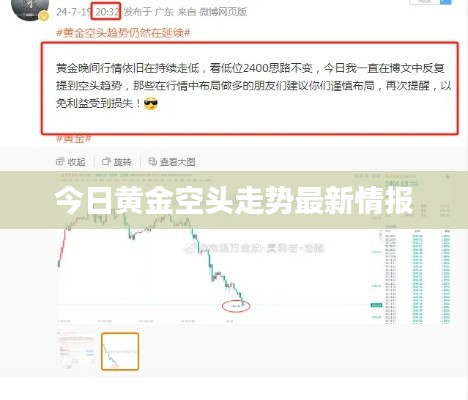The width and height of the screenshot is (468, 400).
Task: Click the 2404.63 price readout
Action: (397, 183)
